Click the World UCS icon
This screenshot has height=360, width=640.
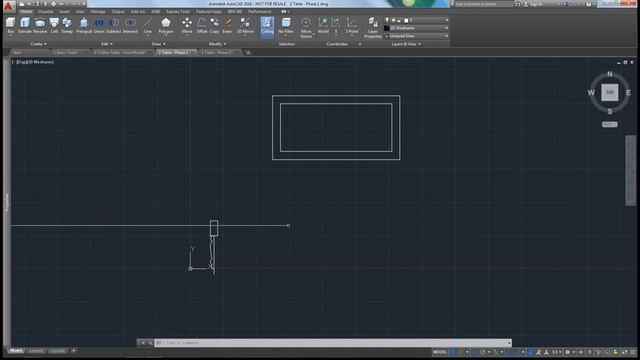pyautogui.click(x=323, y=25)
